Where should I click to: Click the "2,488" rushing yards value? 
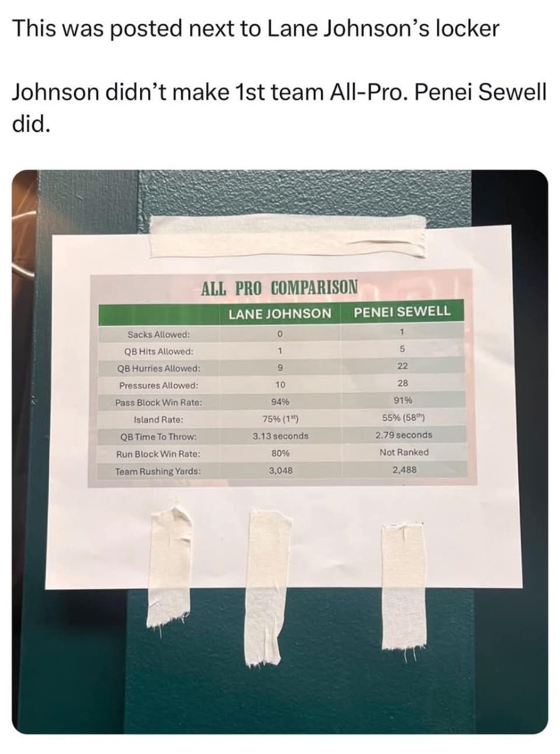(404, 469)
